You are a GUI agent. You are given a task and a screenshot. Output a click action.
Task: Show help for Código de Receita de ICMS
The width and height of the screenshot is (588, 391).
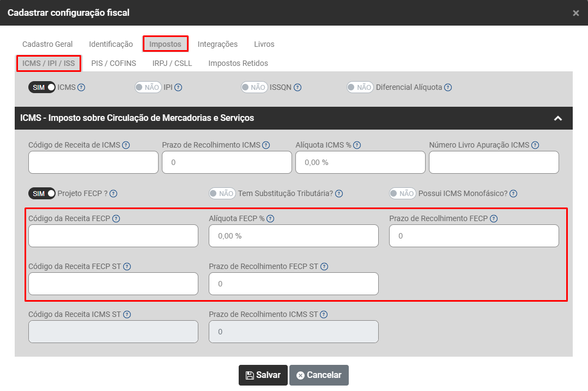point(126,145)
